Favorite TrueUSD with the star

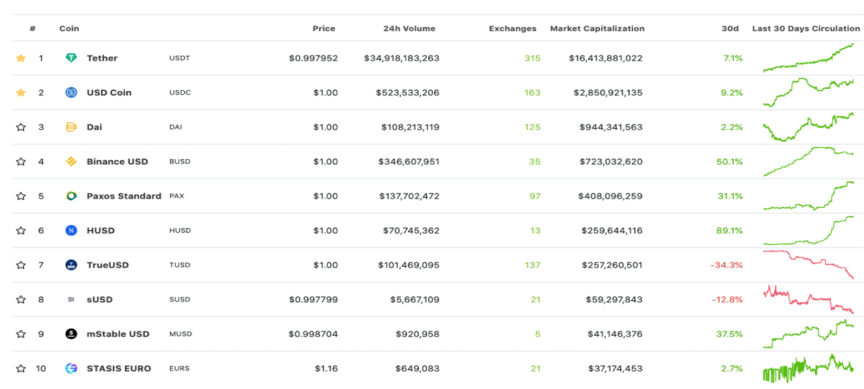tap(21, 265)
